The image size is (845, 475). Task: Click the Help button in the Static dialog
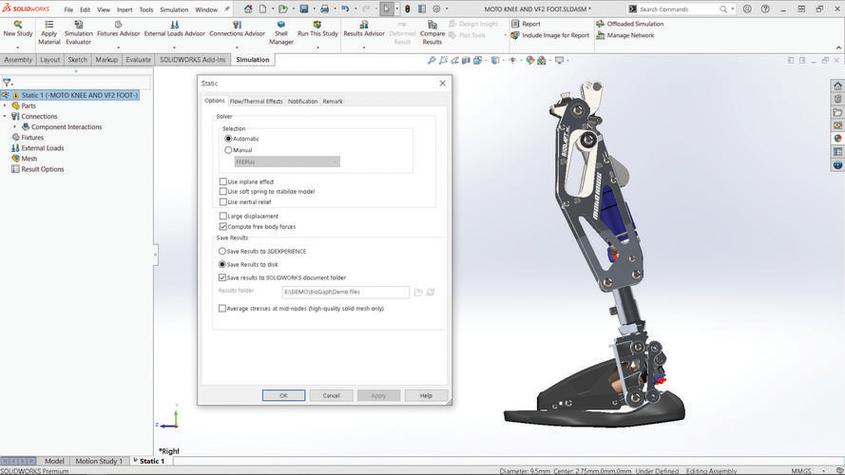(x=426, y=395)
